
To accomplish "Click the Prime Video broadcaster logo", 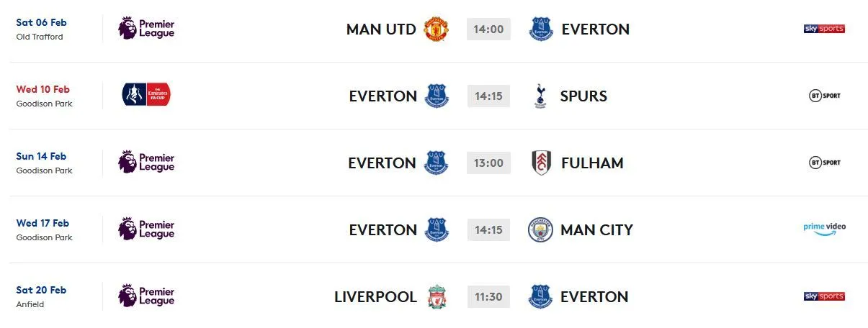I will [824, 228].
